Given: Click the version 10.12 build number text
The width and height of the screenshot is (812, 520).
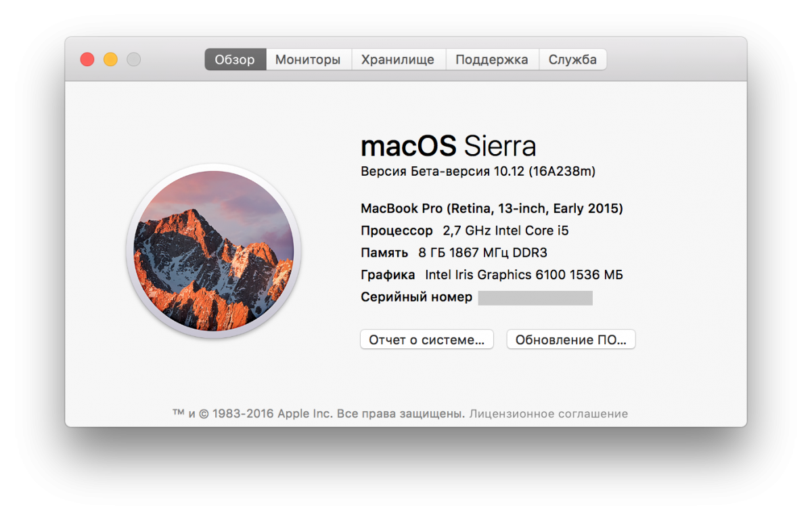Looking at the screenshot, I should [478, 172].
